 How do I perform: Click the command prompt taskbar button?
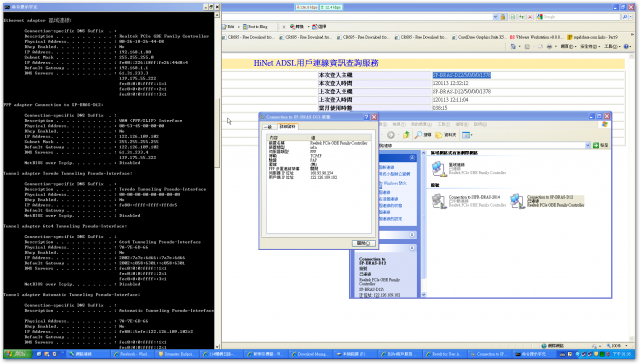coord(535,354)
